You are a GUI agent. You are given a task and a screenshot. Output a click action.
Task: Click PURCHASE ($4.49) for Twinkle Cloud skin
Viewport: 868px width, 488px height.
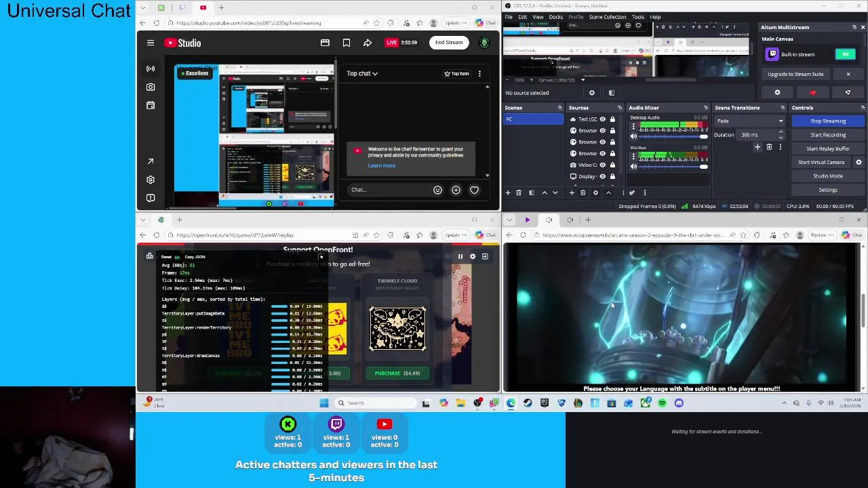[397, 373]
